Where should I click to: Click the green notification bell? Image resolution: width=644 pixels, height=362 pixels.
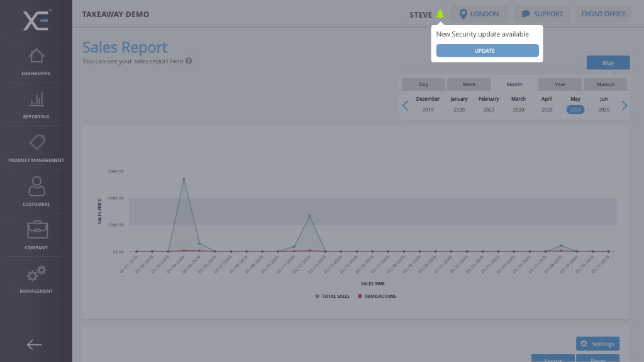tap(440, 14)
